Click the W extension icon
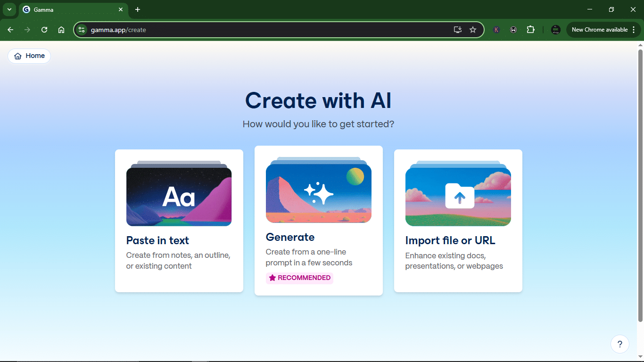This screenshot has height=362, width=644. 513,30
